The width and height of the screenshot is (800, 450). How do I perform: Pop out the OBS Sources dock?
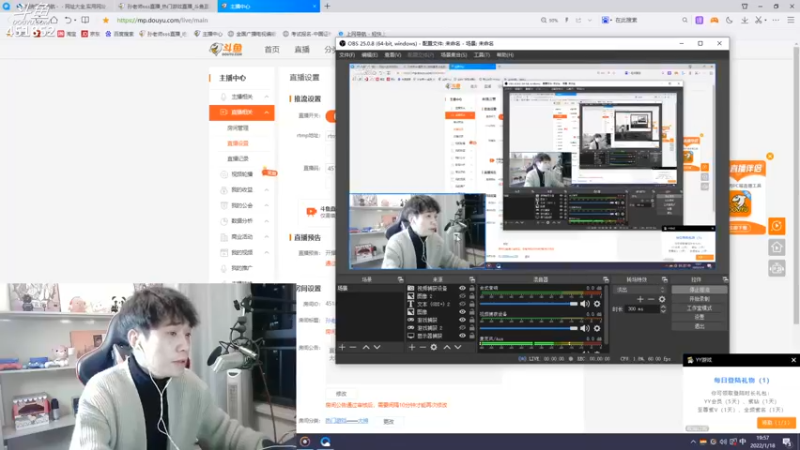pyautogui.click(x=472, y=280)
